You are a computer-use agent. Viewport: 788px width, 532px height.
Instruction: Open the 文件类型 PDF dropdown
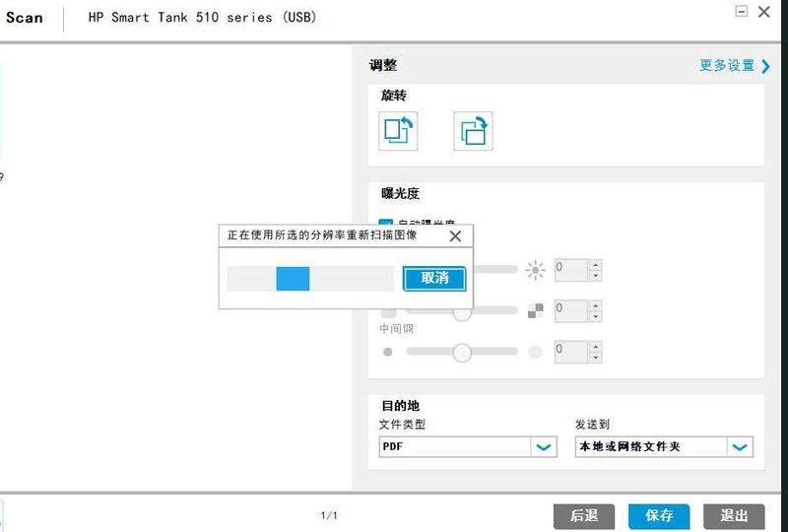(x=544, y=447)
